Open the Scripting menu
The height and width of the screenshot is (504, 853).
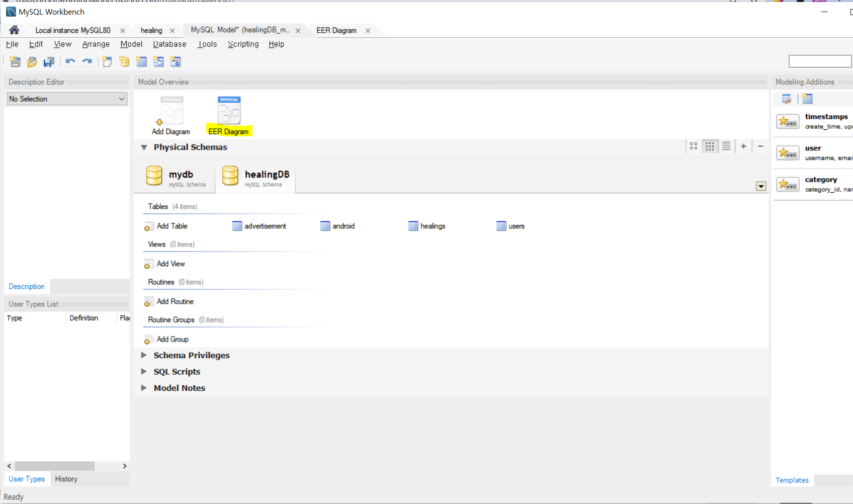(243, 44)
